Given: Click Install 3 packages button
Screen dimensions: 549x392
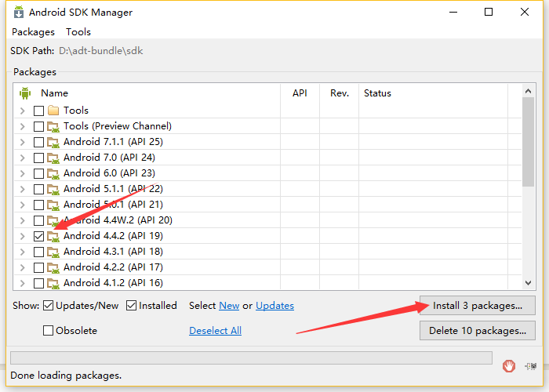Looking at the screenshot, I should 478,306.
